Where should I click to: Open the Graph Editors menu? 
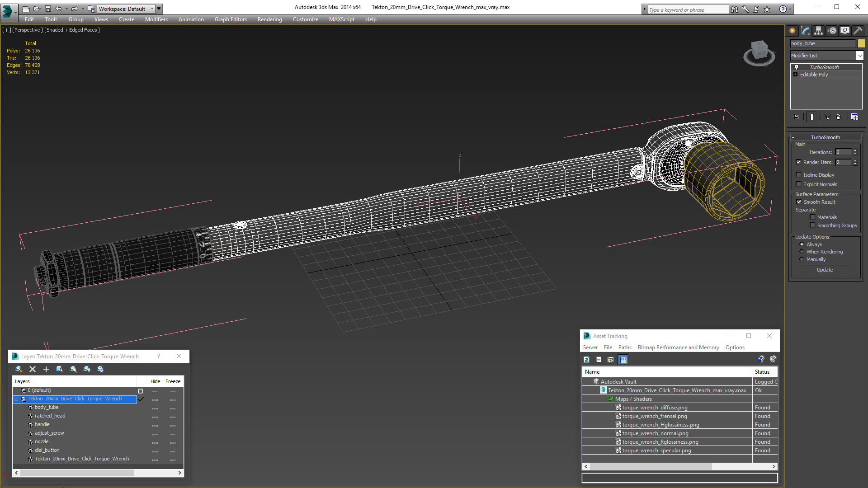coord(231,19)
